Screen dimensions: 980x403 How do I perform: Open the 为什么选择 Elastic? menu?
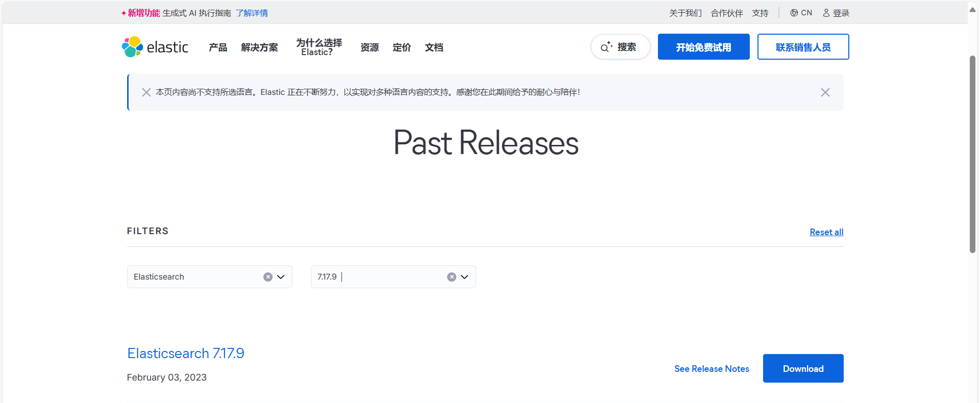[x=319, y=47]
